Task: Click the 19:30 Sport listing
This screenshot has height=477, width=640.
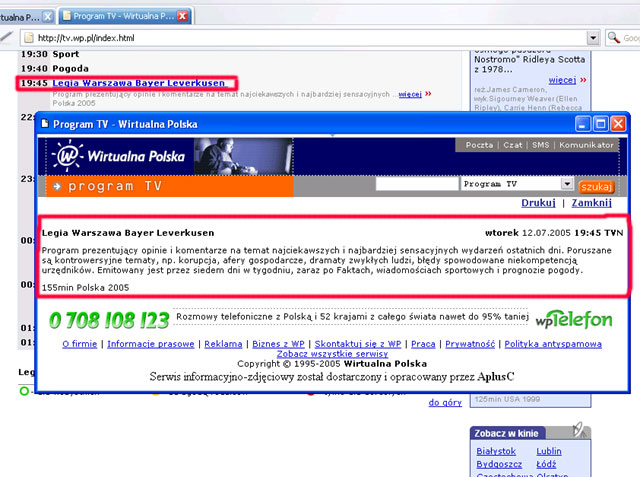Action: [50, 54]
